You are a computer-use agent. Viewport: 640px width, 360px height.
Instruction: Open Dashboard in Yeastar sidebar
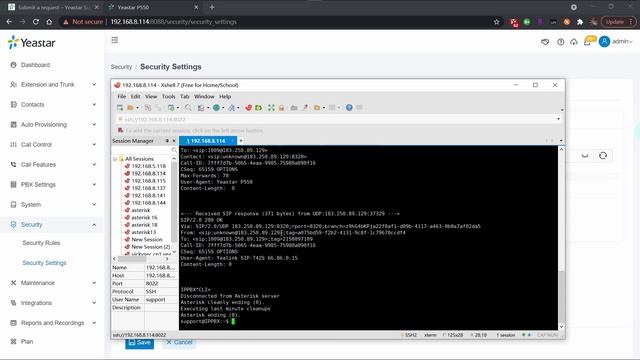tap(35, 65)
